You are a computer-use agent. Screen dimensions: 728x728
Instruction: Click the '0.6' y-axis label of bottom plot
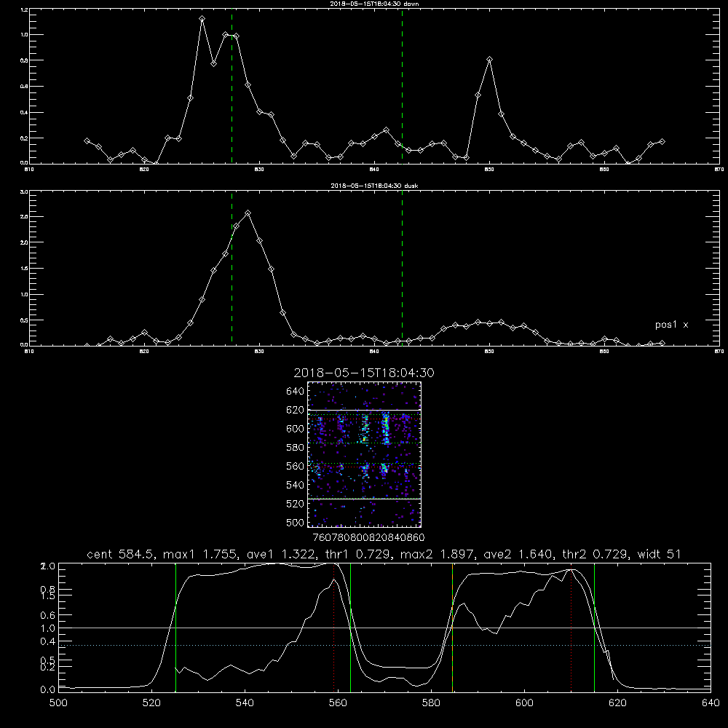(48, 615)
